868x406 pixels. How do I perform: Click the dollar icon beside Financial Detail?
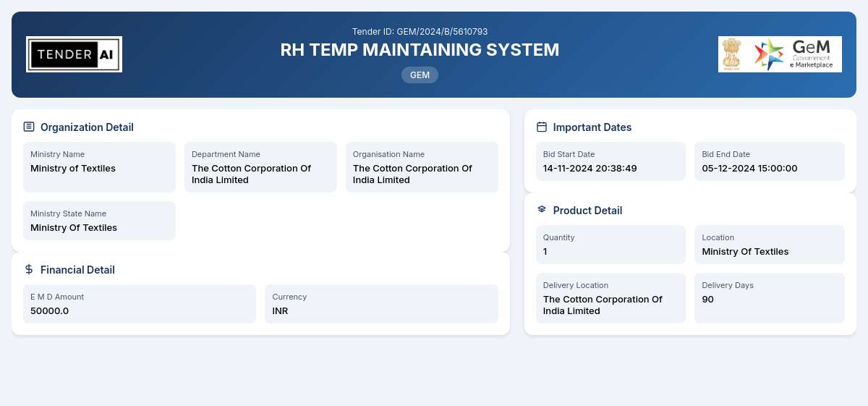(x=29, y=269)
